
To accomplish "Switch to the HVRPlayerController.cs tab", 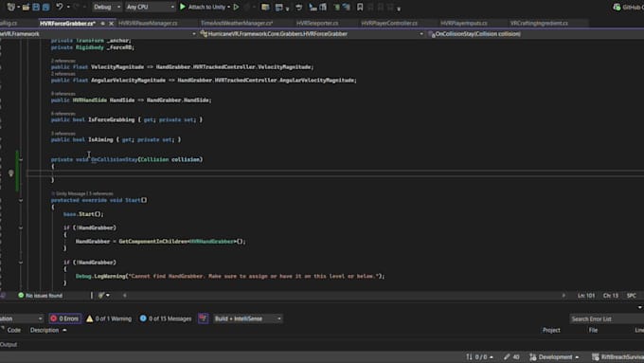I will (389, 24).
